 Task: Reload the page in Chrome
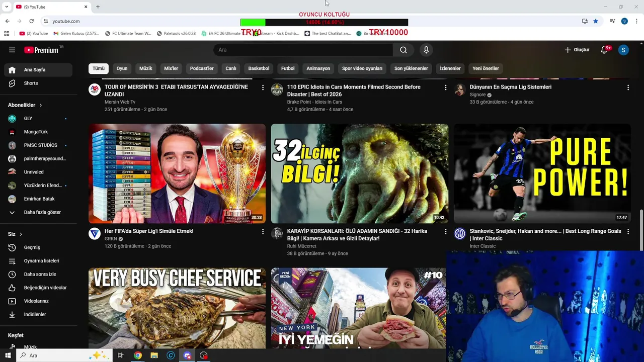click(31, 21)
